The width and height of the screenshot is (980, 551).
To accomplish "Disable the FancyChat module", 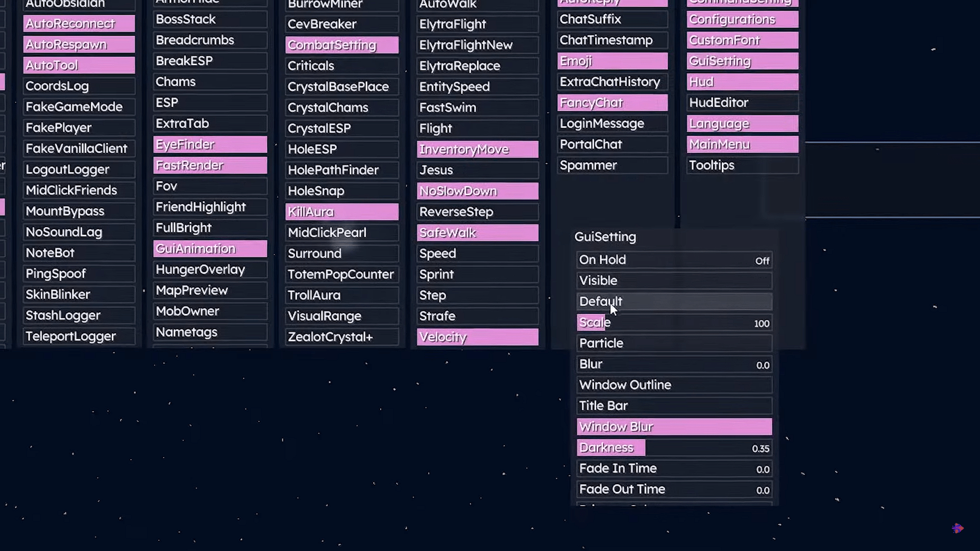I will 612,103.
